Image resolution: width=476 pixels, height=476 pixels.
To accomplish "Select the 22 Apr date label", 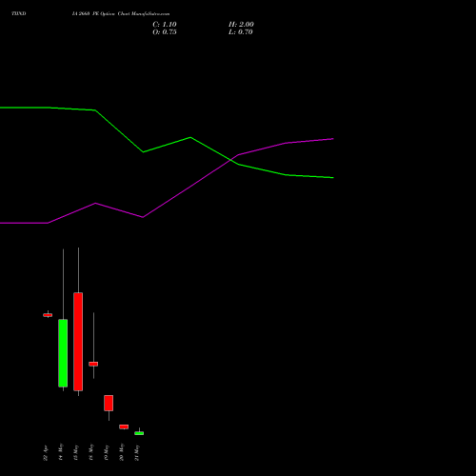I will (x=46, y=453).
